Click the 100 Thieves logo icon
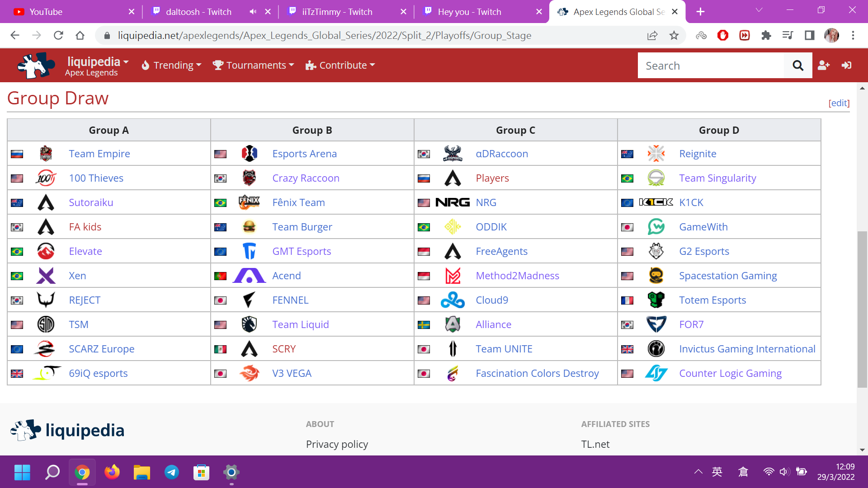868x488 pixels. point(46,178)
